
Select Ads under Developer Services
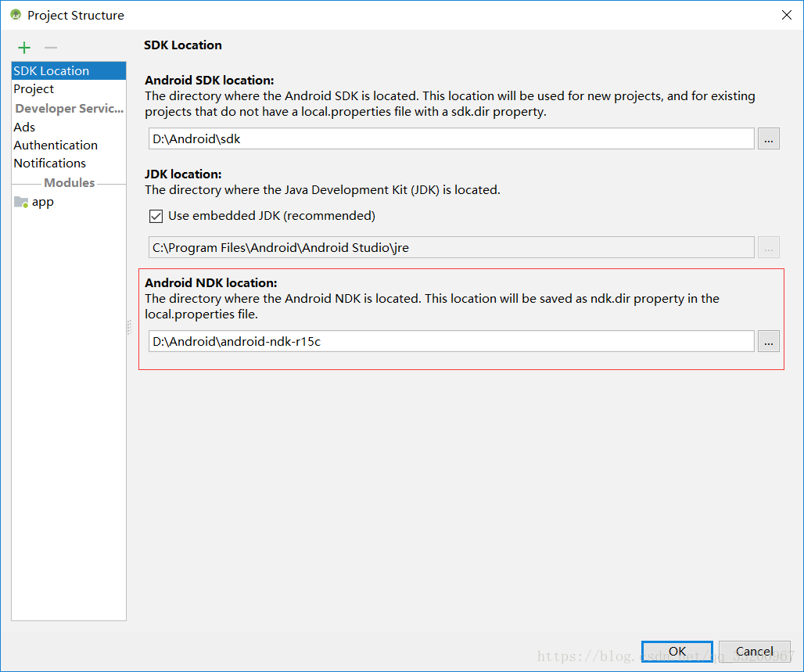coord(24,127)
